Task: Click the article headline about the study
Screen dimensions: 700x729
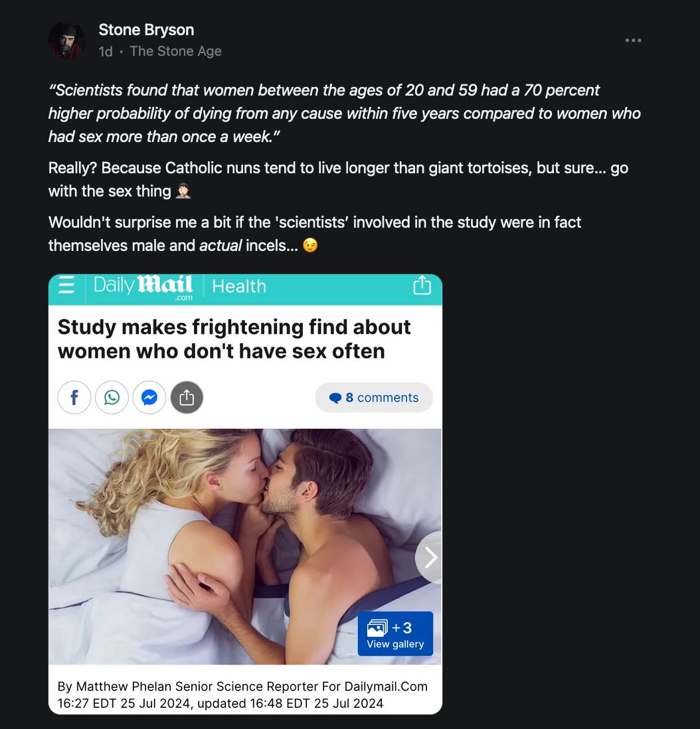Action: pyautogui.click(x=234, y=339)
